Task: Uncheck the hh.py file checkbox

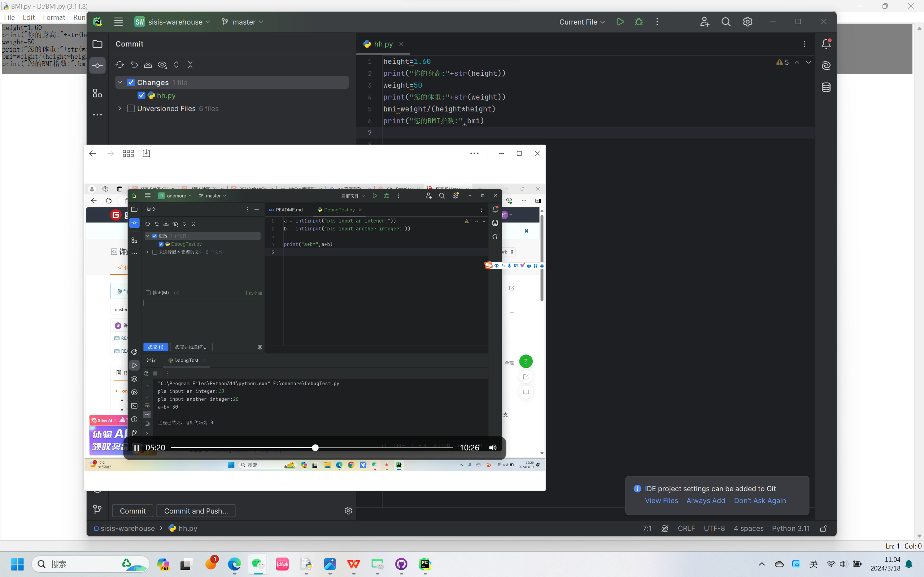Action: coord(141,96)
